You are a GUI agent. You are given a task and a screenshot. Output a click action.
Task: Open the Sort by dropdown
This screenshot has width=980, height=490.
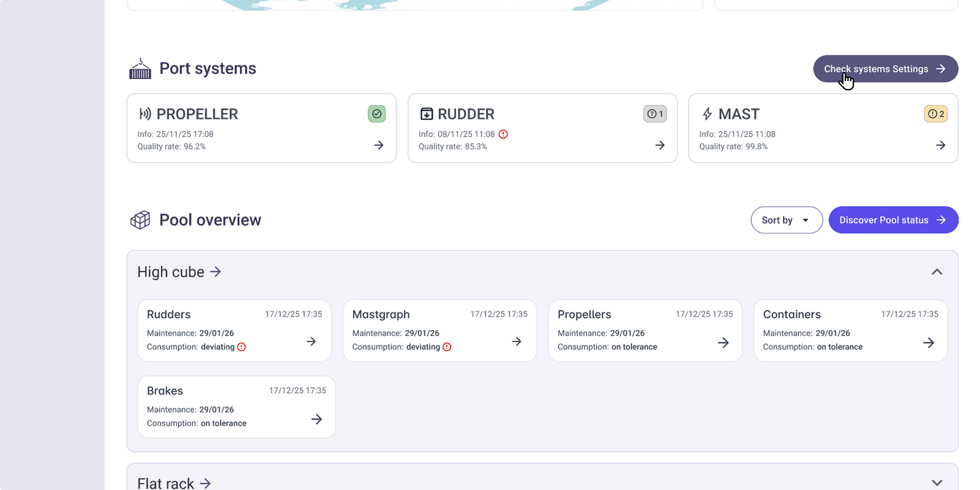(x=786, y=220)
